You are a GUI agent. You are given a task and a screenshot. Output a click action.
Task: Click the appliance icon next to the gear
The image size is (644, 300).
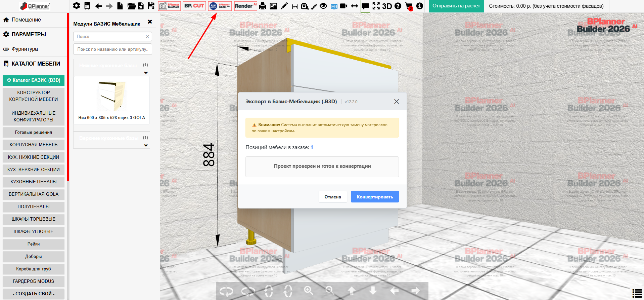(x=87, y=6)
